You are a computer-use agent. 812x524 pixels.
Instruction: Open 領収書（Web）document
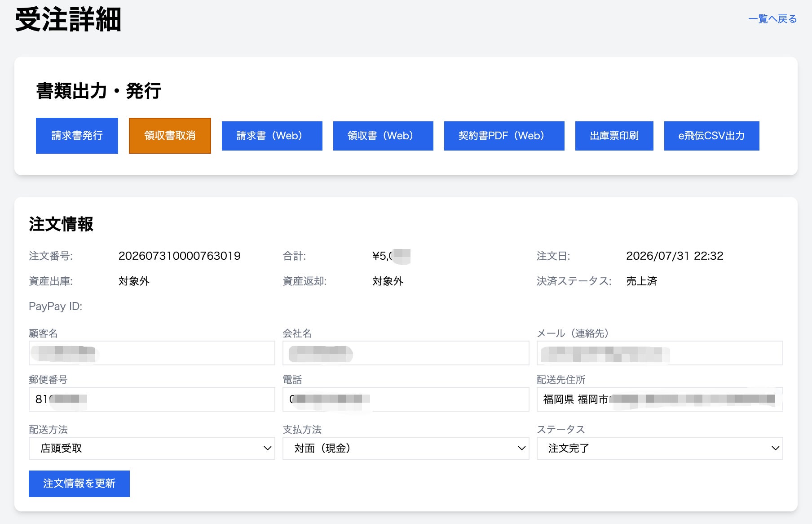point(383,136)
